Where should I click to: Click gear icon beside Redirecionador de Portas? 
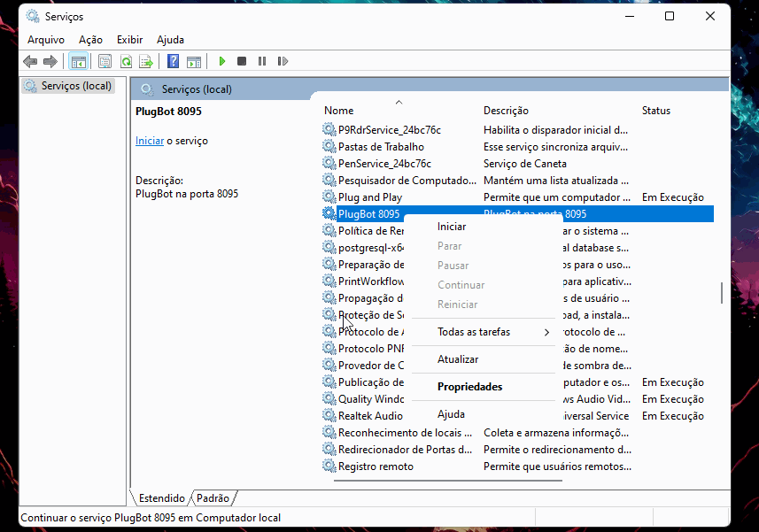click(x=329, y=450)
